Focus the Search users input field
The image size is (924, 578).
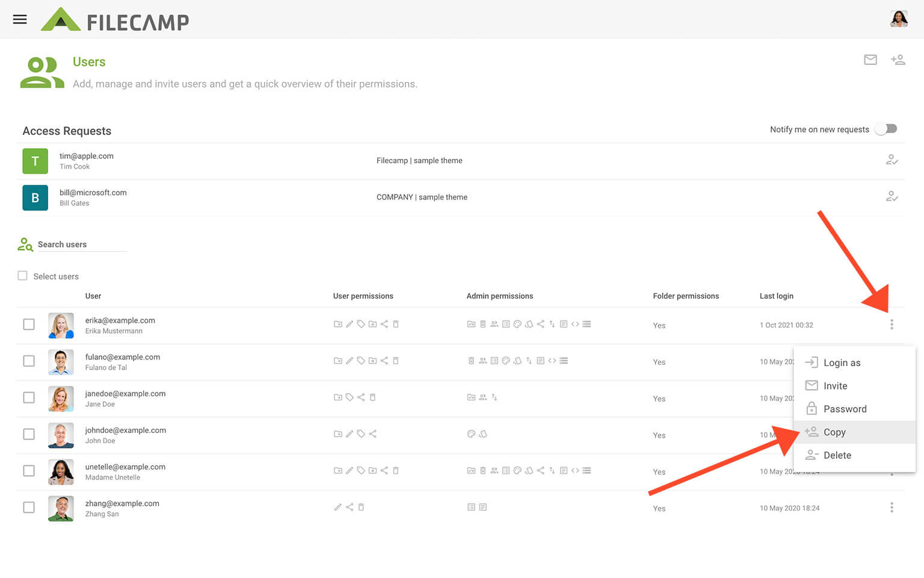click(81, 244)
